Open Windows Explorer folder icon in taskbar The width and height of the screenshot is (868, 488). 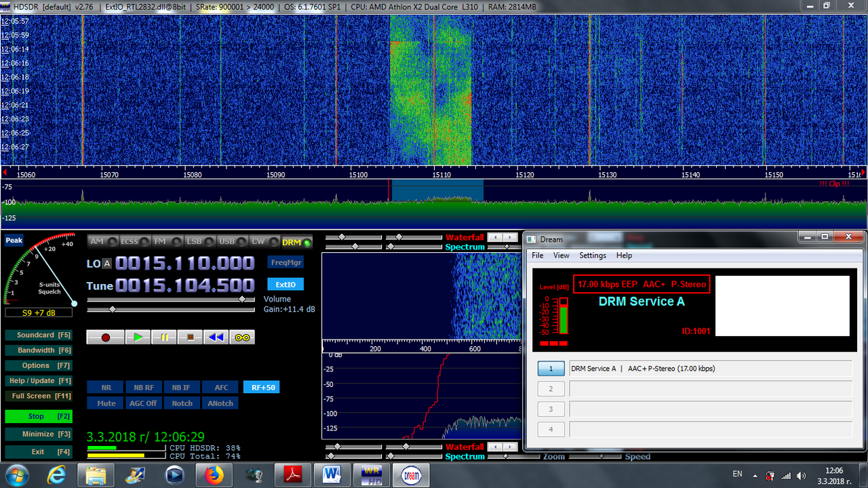96,475
